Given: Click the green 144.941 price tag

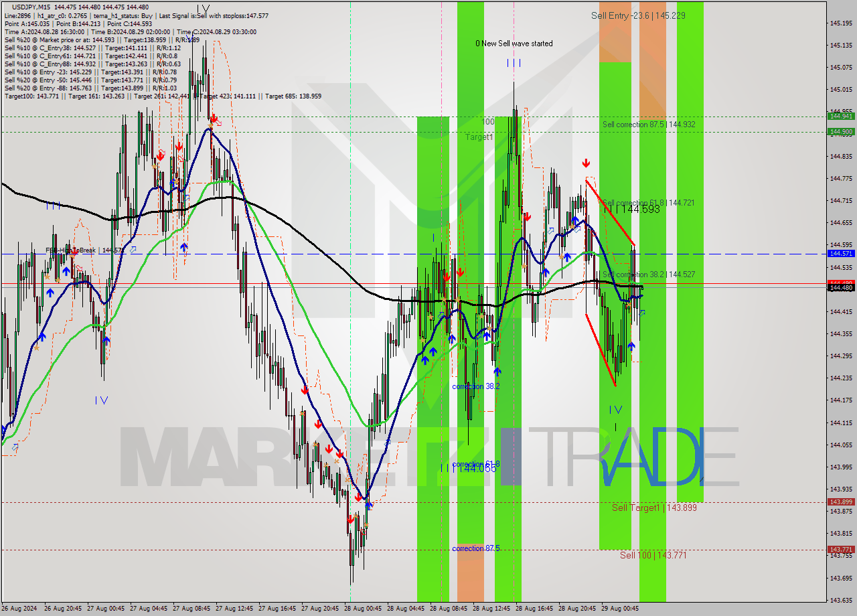Looking at the screenshot, I should 841,116.
